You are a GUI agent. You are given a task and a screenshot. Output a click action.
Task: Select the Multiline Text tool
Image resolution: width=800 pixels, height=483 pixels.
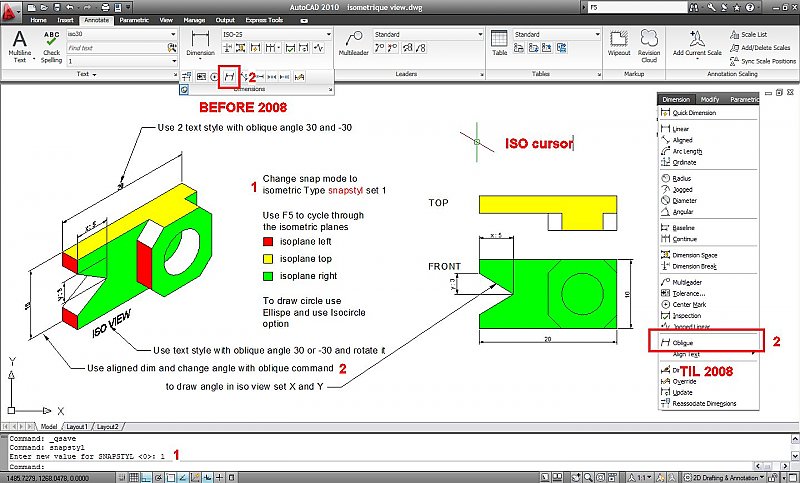point(20,46)
